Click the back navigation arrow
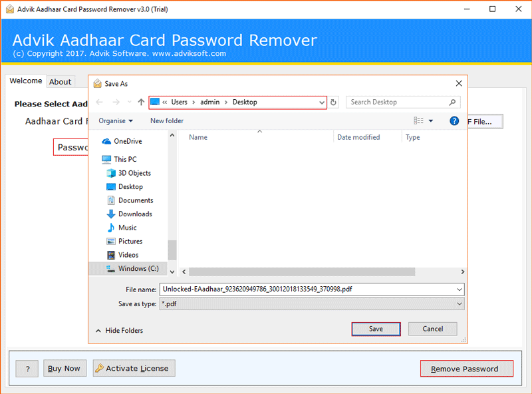This screenshot has height=394, width=532. coord(99,102)
